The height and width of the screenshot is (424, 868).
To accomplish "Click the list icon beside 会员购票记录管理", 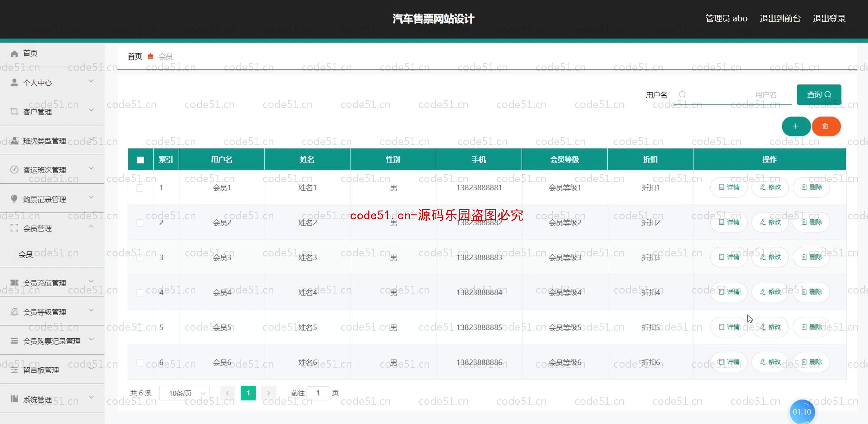I will pos(14,341).
